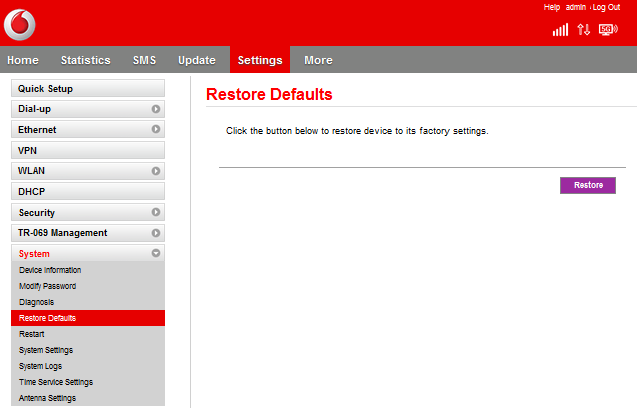Expand the Ethernet menu arrow
Image resolution: width=639 pixels, height=410 pixels.
tap(156, 129)
